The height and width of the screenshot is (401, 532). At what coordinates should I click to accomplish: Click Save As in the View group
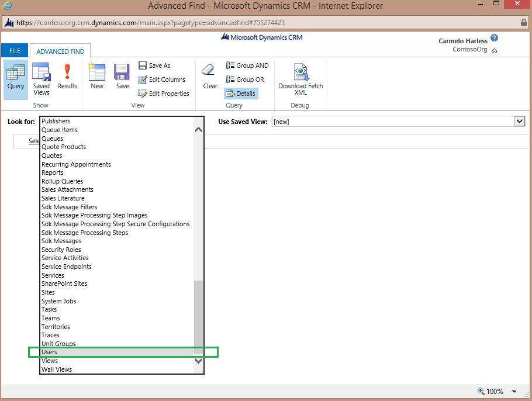pyautogui.click(x=154, y=65)
